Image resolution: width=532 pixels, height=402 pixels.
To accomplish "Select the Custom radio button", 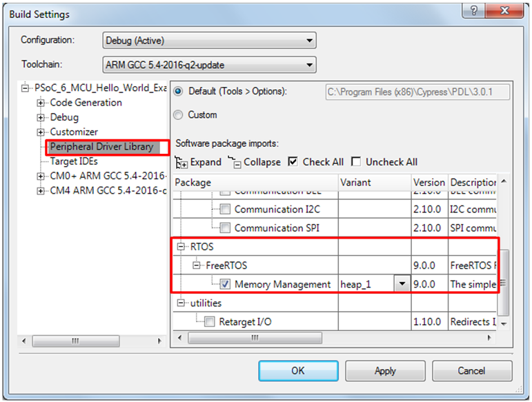I will coord(178,115).
